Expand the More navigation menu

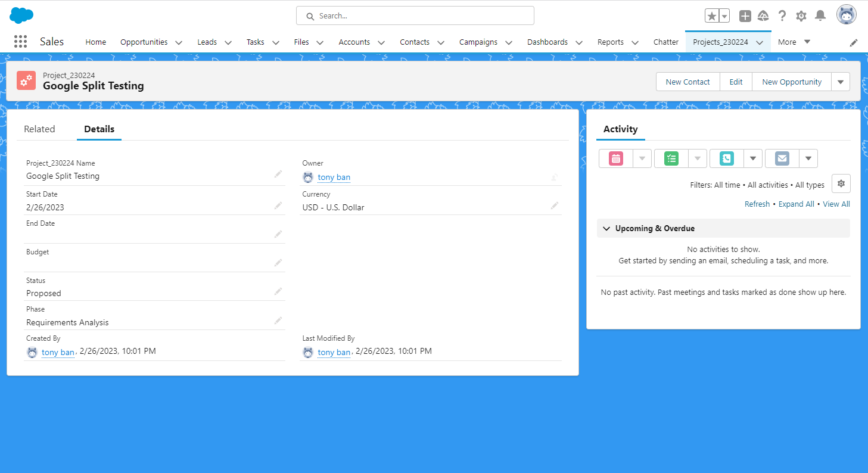794,42
